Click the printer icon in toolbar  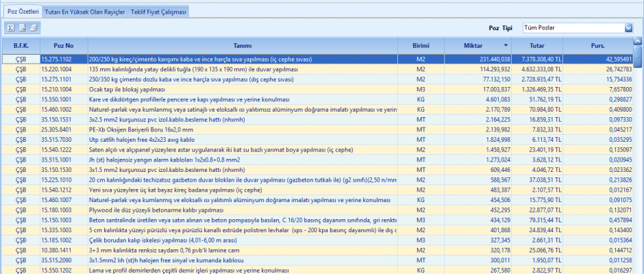(33, 27)
